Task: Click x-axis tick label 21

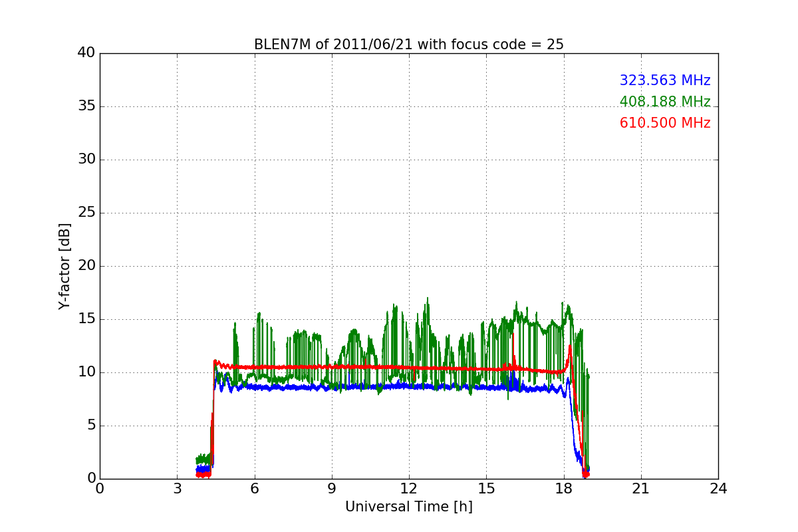Action: 641,489
